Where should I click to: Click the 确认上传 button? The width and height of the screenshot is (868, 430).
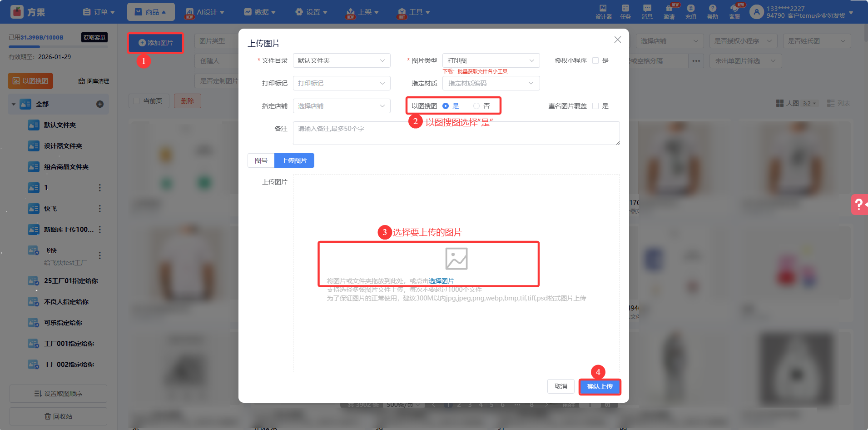click(600, 386)
